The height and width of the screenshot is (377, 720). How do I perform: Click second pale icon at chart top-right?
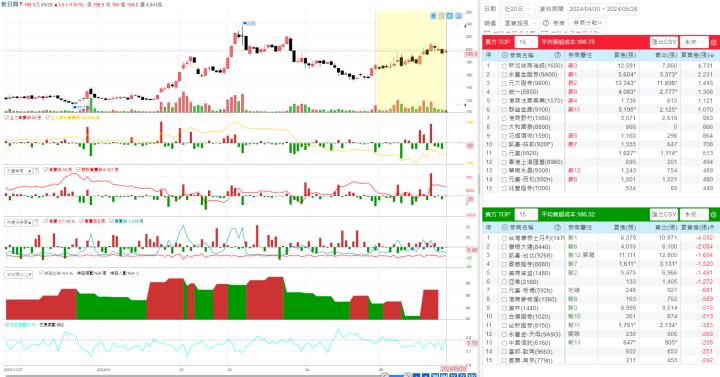tap(442, 16)
